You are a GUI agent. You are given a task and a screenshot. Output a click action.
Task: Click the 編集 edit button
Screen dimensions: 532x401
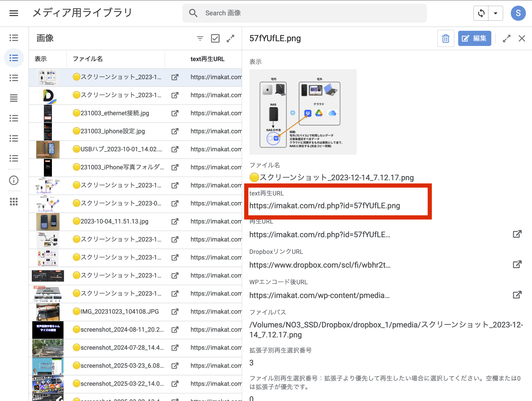pos(474,38)
